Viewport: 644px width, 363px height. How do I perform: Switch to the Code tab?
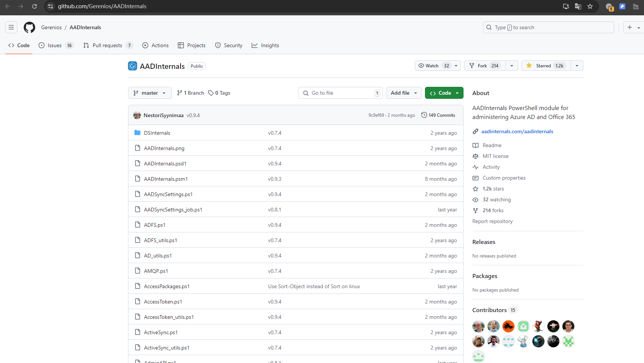pos(19,45)
